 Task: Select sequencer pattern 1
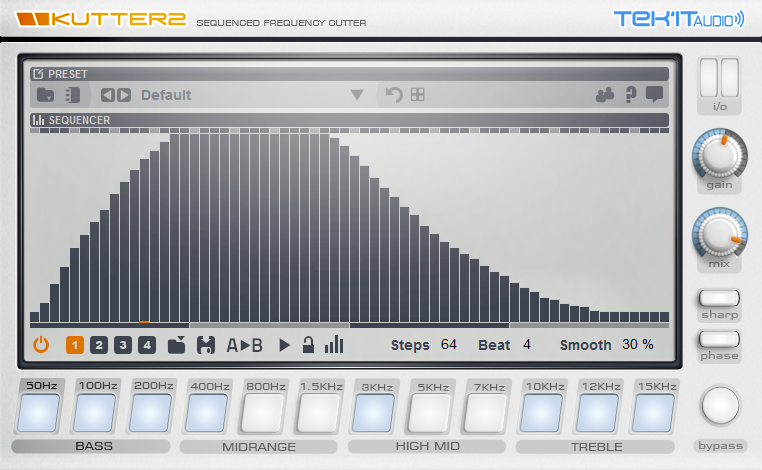(x=75, y=345)
